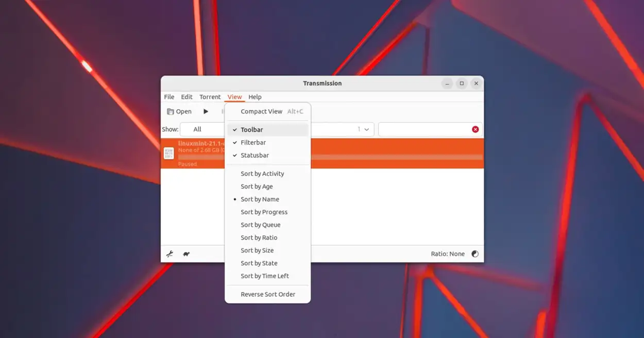Image resolution: width=644 pixels, height=338 pixels.
Task: Close the Transmission window
Action: [x=476, y=83]
